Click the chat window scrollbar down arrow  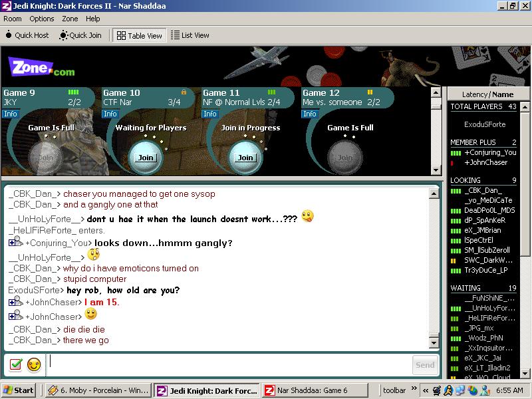click(434, 342)
